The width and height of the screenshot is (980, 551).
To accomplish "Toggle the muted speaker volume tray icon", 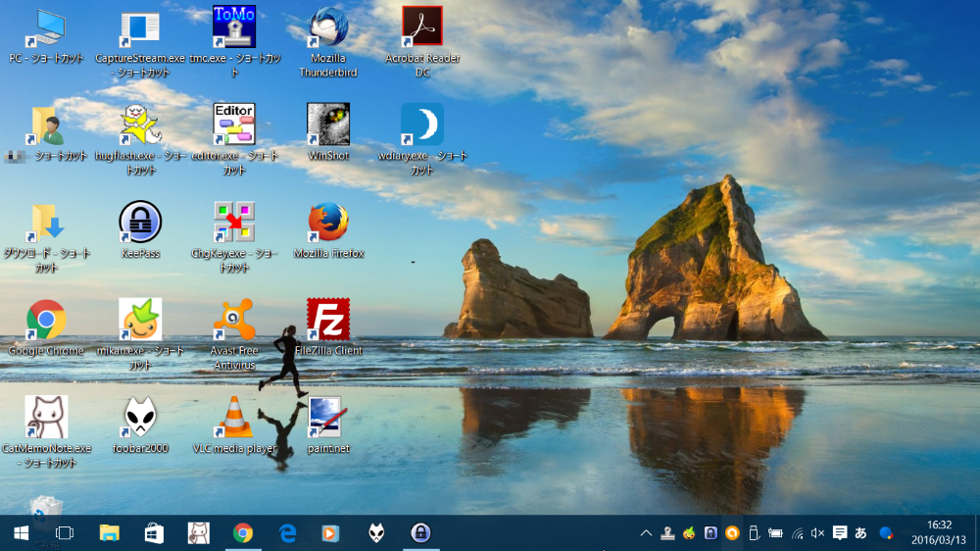I will [818, 533].
